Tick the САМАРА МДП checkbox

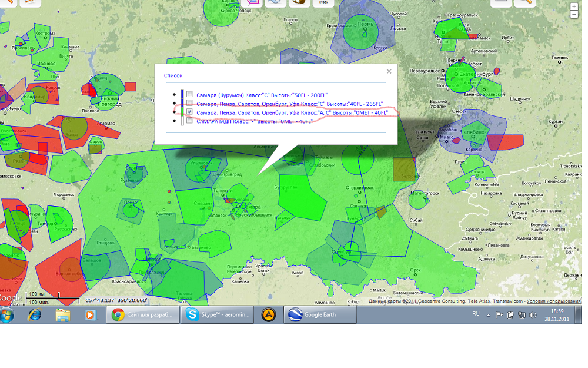pos(189,121)
